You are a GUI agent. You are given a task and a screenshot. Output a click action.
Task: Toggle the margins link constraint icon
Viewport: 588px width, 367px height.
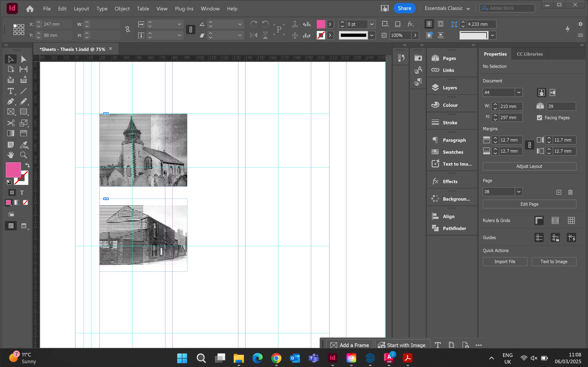click(x=529, y=145)
